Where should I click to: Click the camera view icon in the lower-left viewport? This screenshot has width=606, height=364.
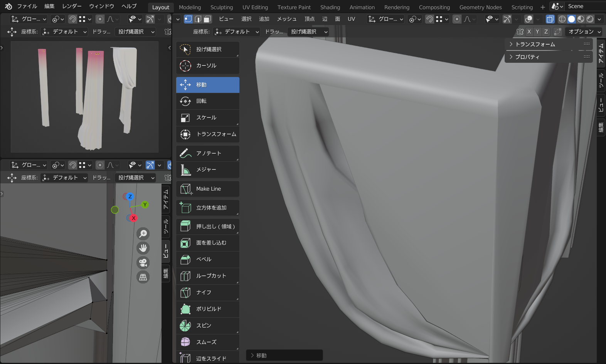click(x=143, y=263)
